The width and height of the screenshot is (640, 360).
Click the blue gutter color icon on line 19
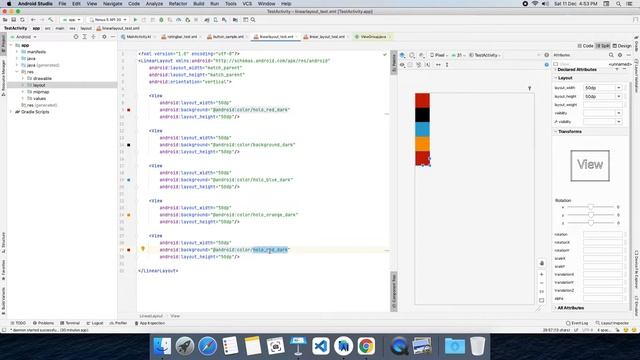click(129, 180)
